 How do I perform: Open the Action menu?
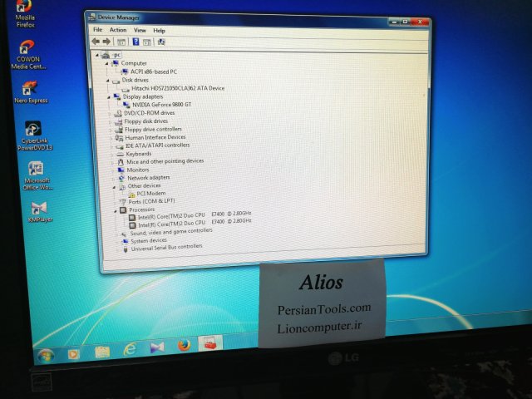(x=118, y=30)
